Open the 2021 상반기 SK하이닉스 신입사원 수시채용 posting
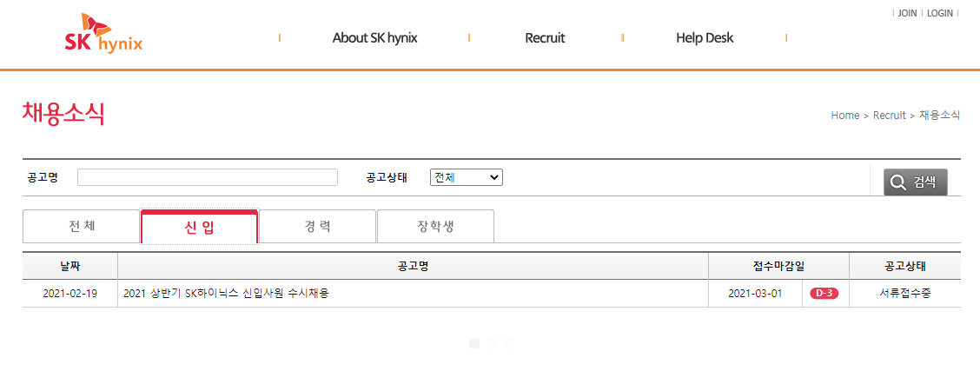The image size is (980, 391). 226,294
